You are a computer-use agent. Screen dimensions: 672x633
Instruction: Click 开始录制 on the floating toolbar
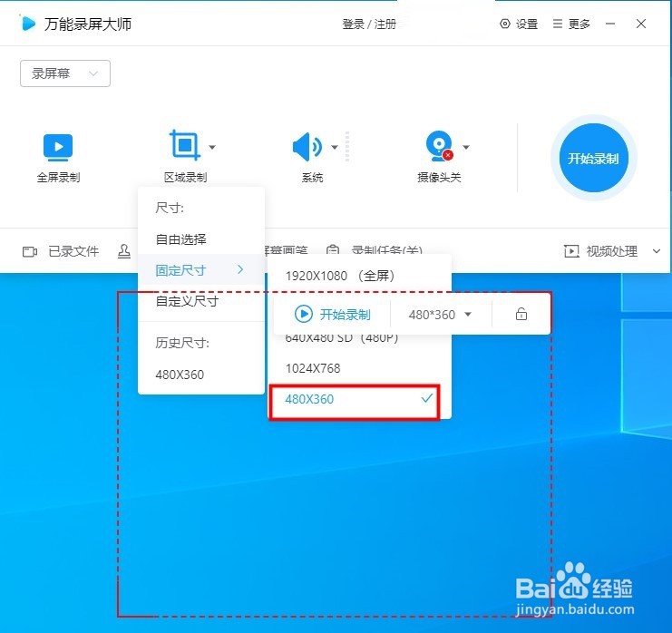(x=333, y=315)
